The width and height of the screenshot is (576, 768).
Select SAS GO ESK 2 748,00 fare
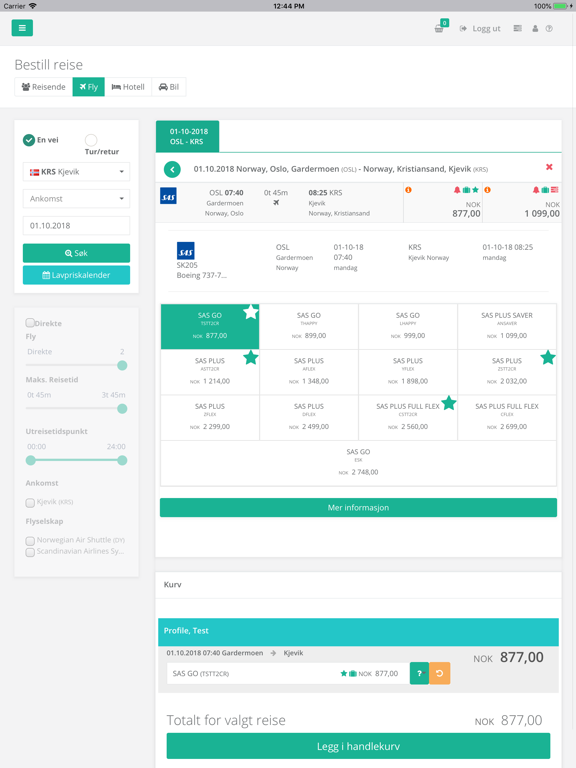click(x=359, y=463)
